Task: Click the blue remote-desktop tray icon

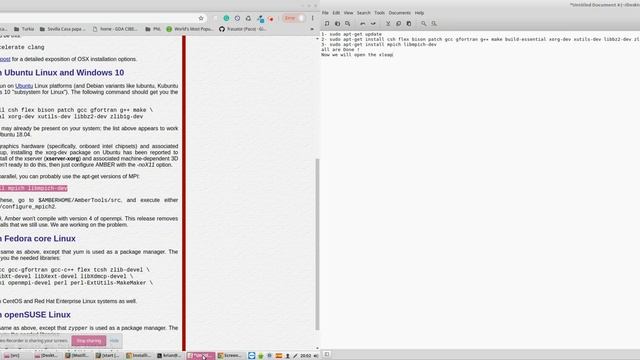Action: (x=251, y=356)
